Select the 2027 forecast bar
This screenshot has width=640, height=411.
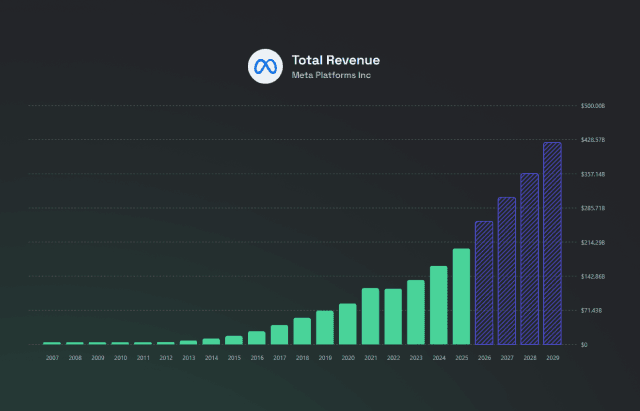(x=507, y=271)
